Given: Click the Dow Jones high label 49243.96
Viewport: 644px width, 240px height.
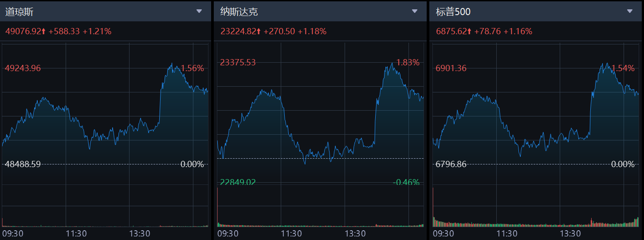Looking at the screenshot, I should click(x=23, y=68).
